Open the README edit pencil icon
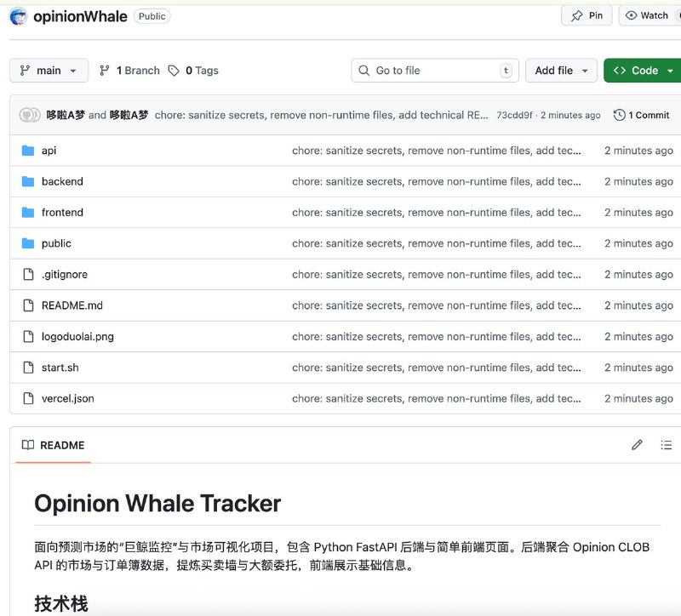This screenshot has width=681, height=616. pyautogui.click(x=637, y=444)
